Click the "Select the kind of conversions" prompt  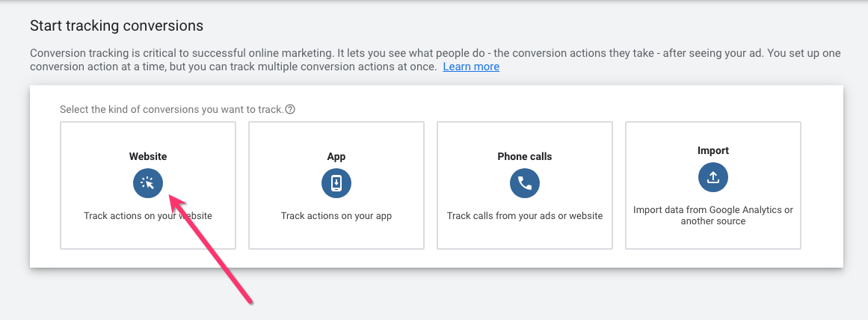point(171,109)
